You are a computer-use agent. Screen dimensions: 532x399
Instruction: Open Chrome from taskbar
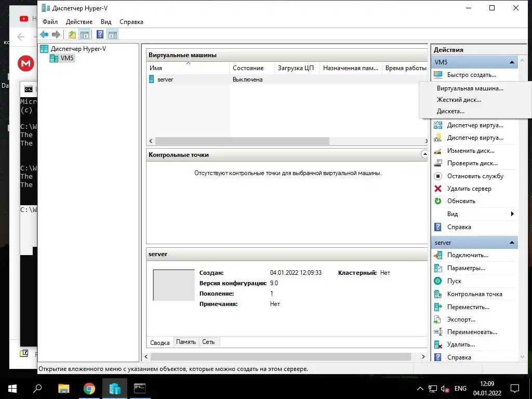click(x=89, y=389)
